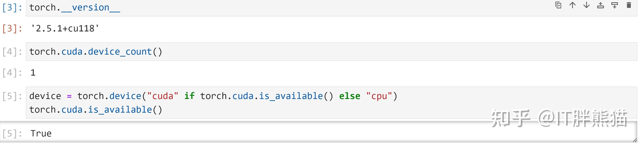
Task: Click the blue [3]: input prompt
Action: 12,8
